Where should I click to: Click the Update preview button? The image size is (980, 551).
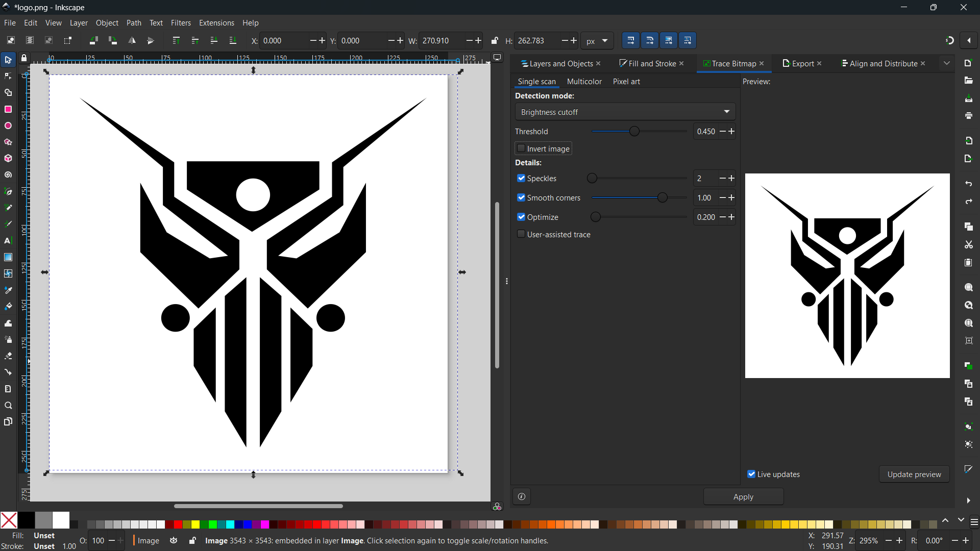[914, 474]
